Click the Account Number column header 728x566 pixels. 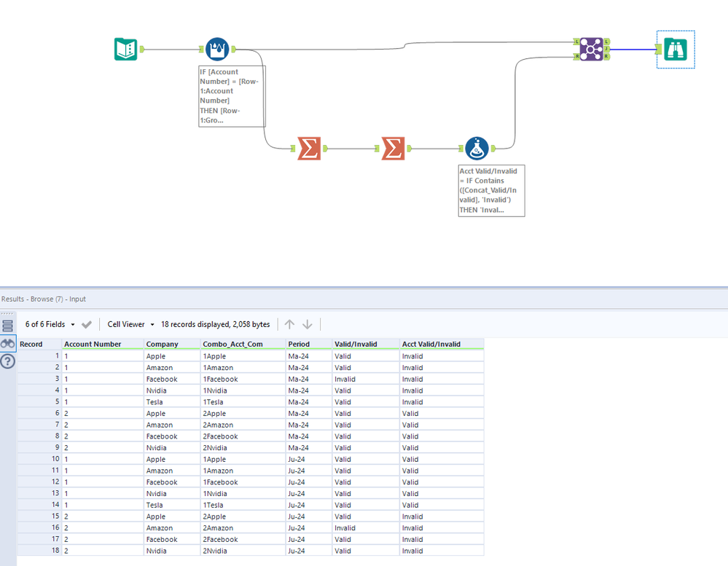(x=103, y=345)
